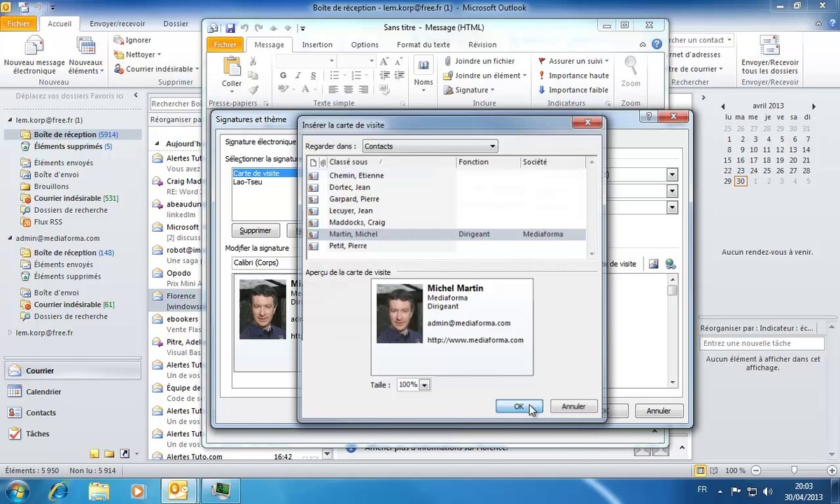This screenshot has height=504, width=840.
Task: Select calendar date 30 April
Action: 741,181
